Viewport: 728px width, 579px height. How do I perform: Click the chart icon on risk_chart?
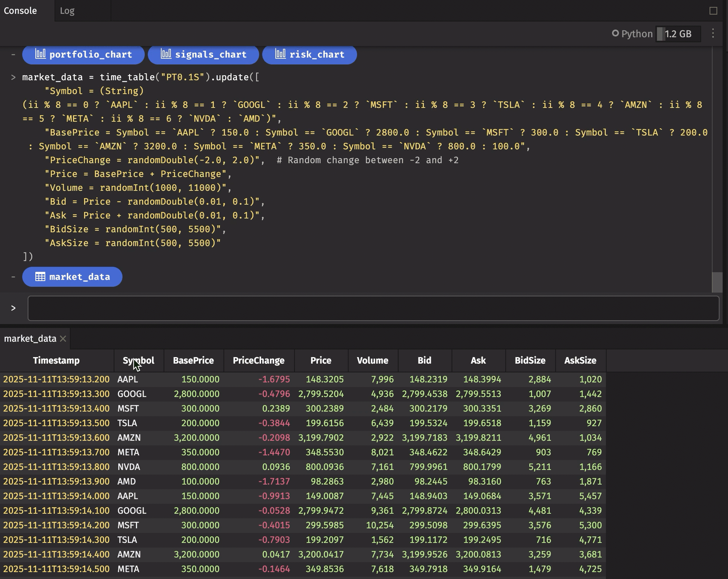pyautogui.click(x=280, y=54)
